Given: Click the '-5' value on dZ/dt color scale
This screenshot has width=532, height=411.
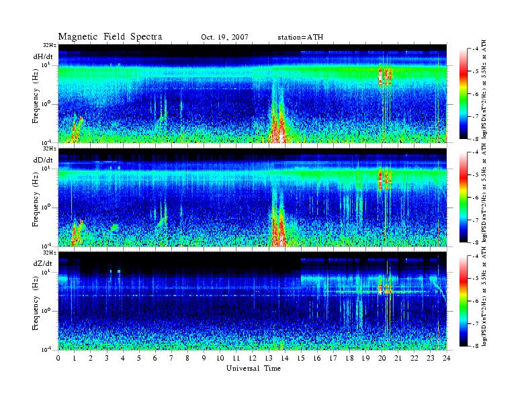Looking at the screenshot, I should [476, 279].
